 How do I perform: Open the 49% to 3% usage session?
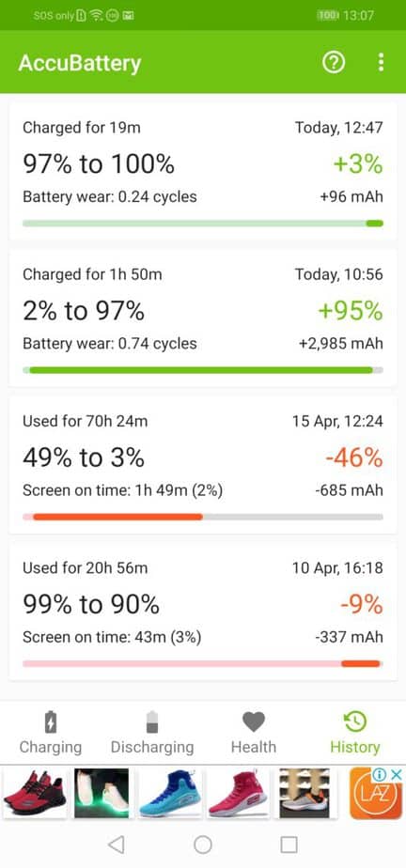click(x=203, y=464)
